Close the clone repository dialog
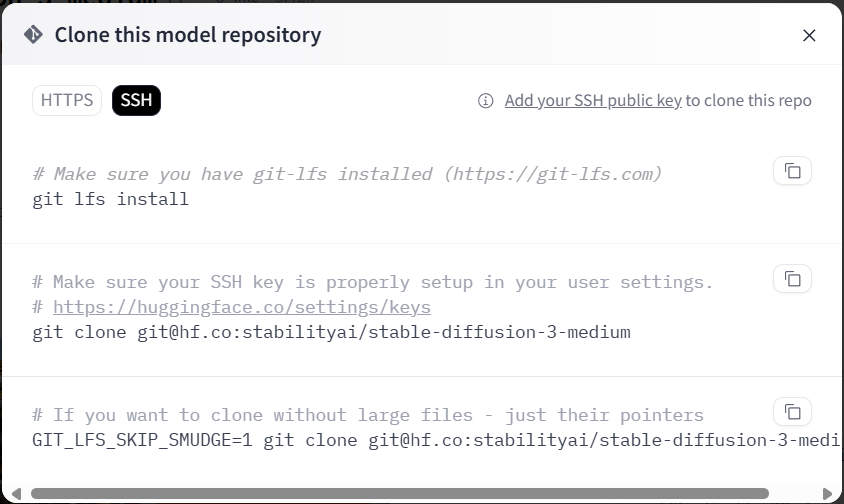844x504 pixels. (809, 36)
